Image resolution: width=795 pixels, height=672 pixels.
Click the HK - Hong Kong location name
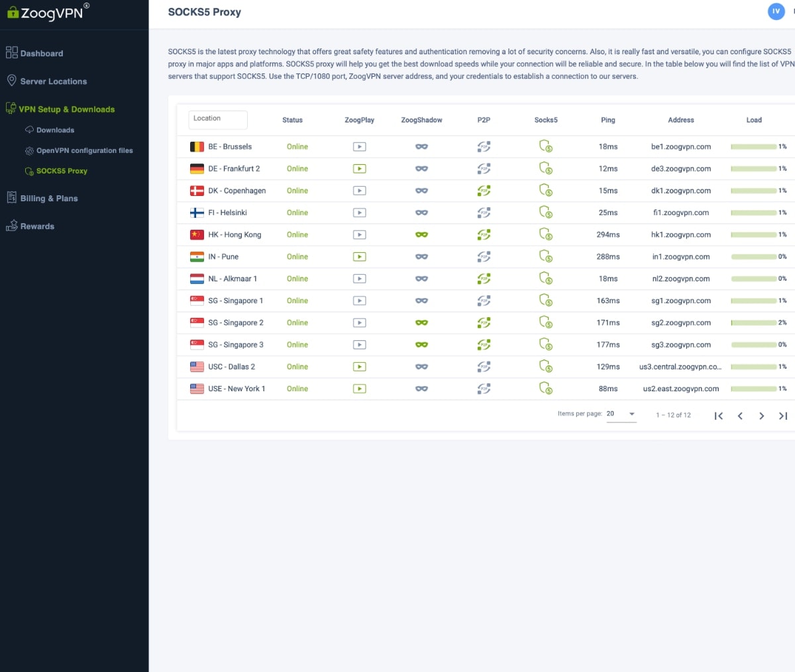coord(235,235)
